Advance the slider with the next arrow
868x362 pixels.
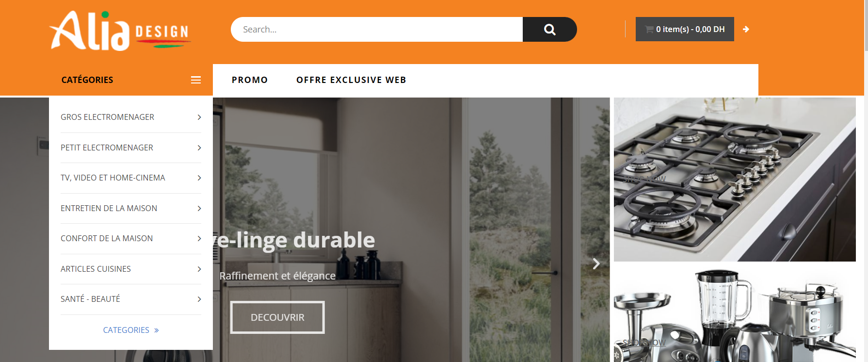[596, 263]
